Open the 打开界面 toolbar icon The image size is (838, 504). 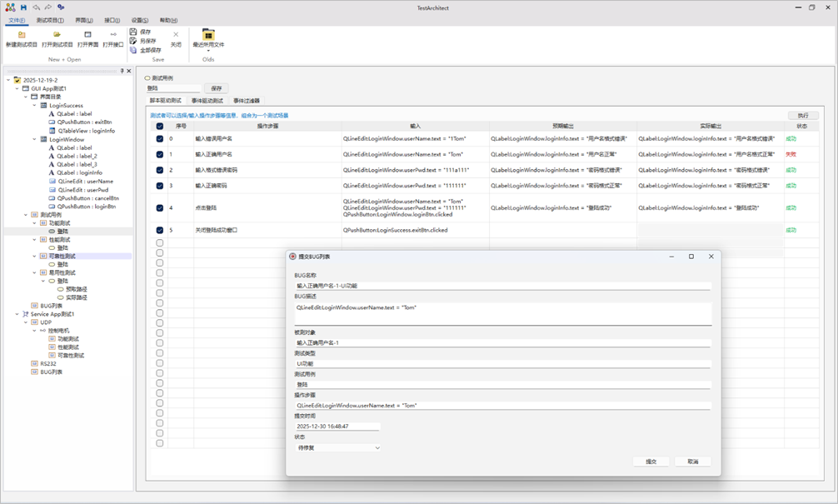point(87,35)
